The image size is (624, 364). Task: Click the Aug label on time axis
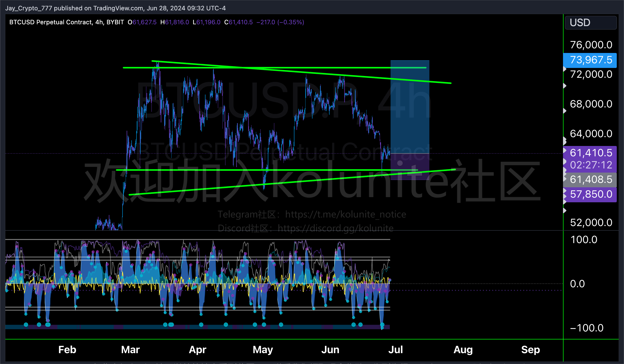click(x=463, y=350)
